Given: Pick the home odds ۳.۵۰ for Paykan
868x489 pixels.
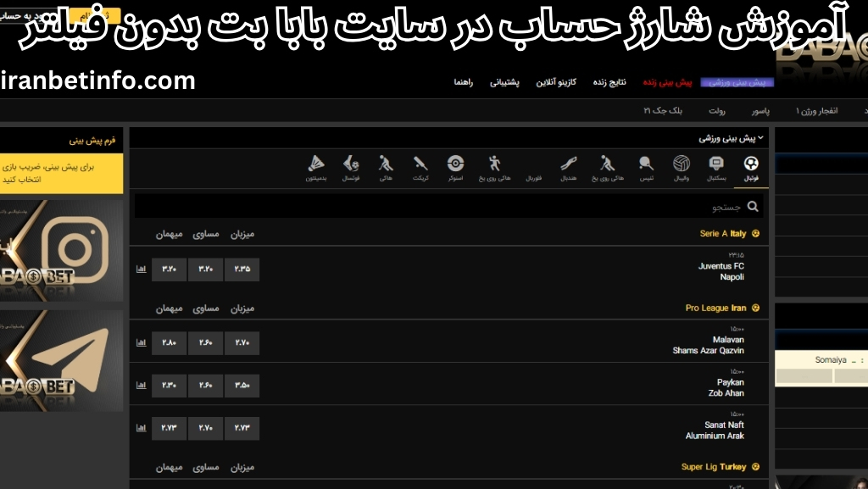Looking at the screenshot, I should [242, 385].
